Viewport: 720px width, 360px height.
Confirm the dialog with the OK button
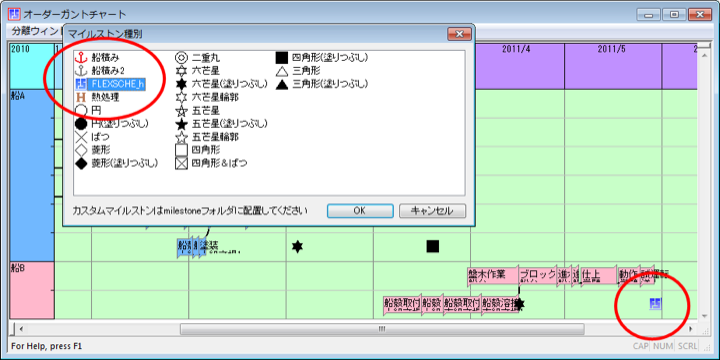coord(360,211)
